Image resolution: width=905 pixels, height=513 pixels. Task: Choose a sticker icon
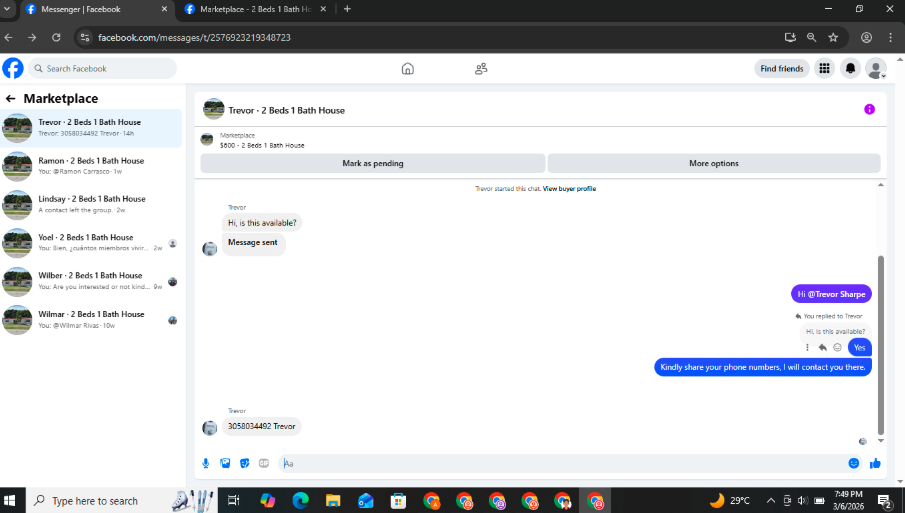pos(245,463)
